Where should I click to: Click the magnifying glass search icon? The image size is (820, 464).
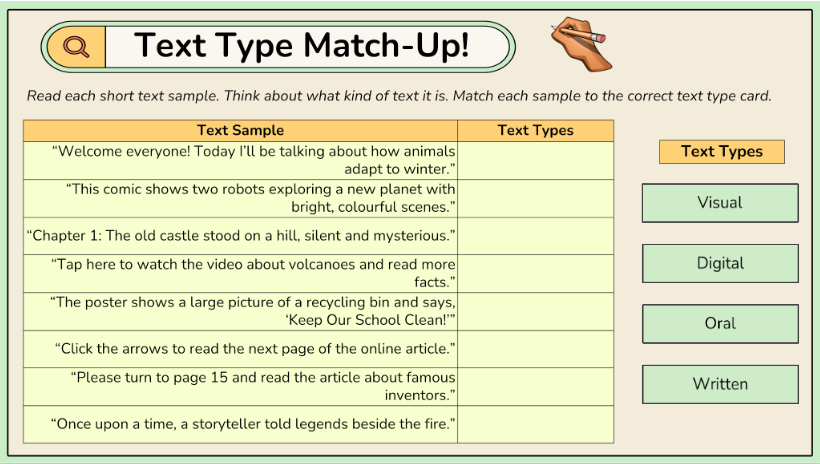[x=76, y=46]
